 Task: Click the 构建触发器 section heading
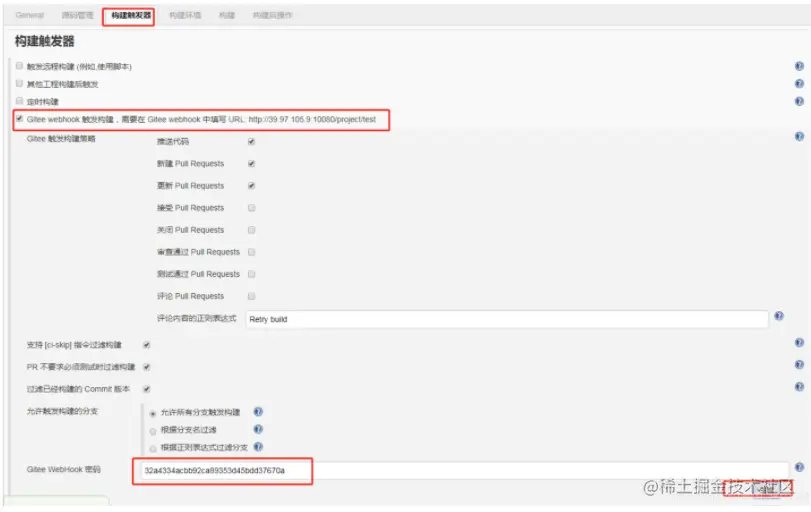44,41
